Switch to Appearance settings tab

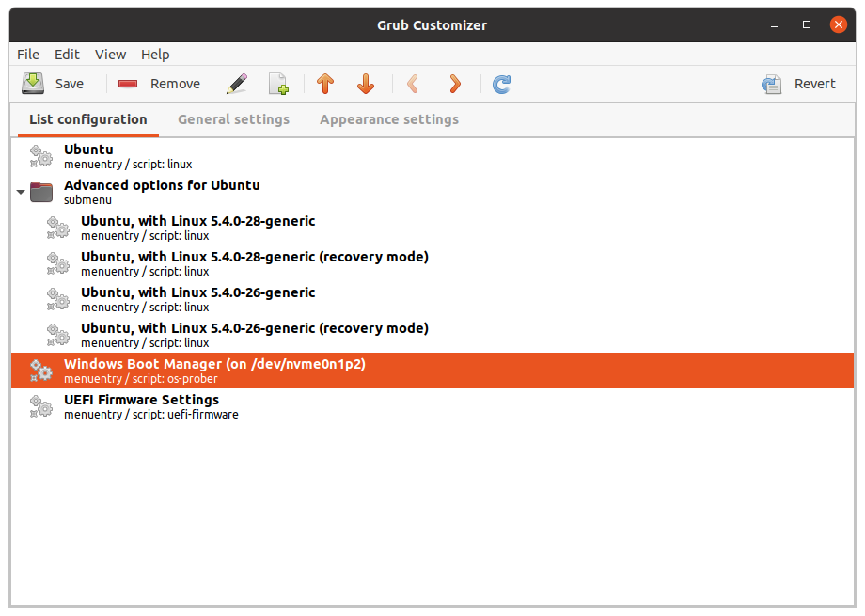(389, 119)
